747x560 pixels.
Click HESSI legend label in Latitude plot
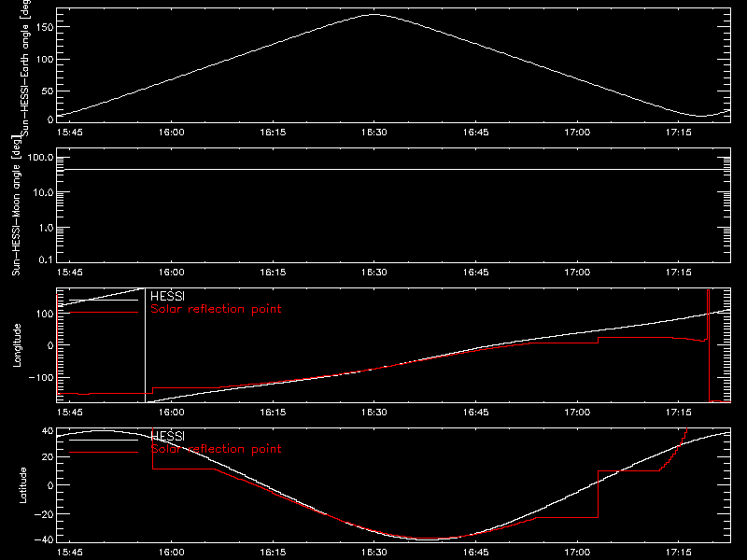click(167, 436)
